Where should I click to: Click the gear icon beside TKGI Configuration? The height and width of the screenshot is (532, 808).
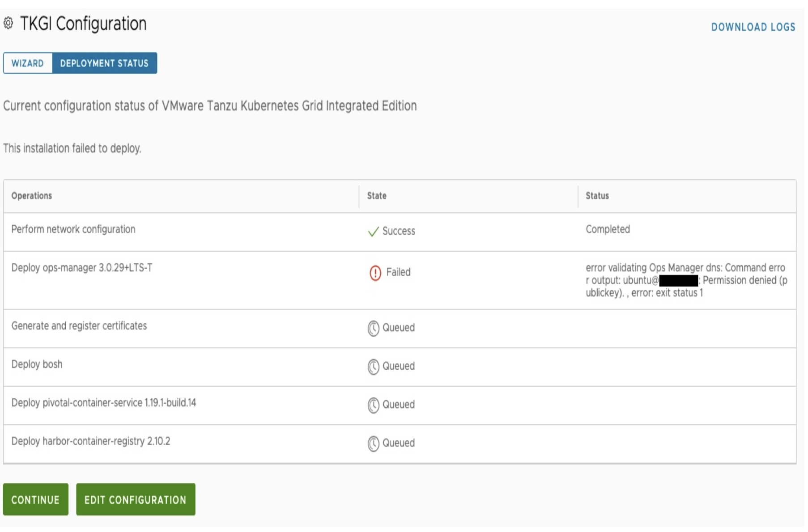(8, 23)
